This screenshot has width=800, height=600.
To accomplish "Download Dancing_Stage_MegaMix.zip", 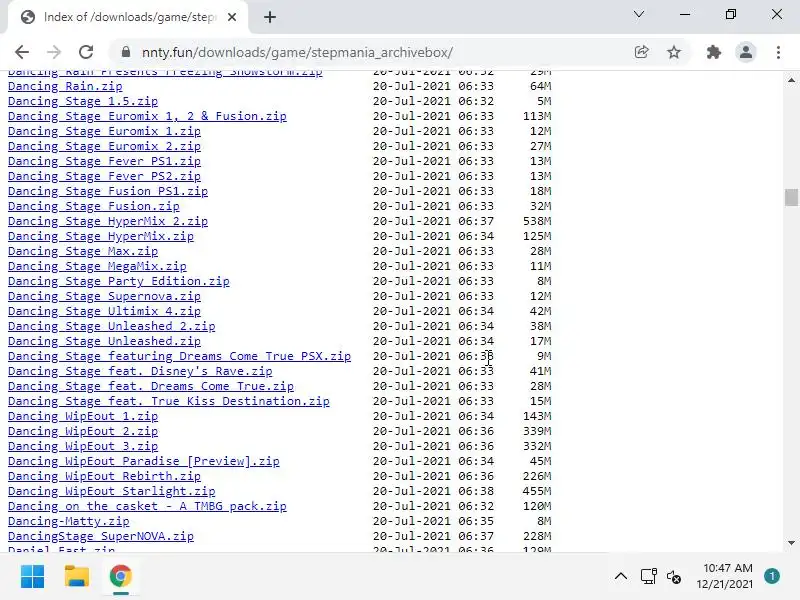I will (97, 266).
